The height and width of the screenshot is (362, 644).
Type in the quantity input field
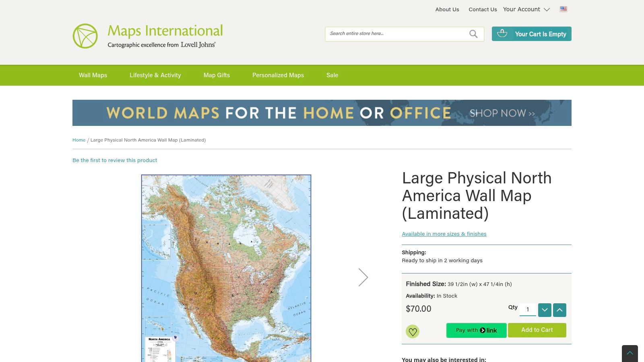(x=528, y=309)
